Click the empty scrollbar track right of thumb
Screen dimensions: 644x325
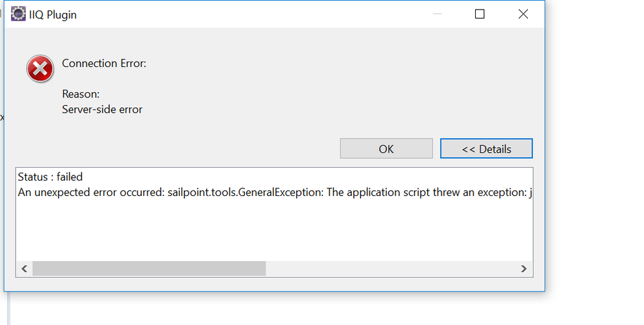coord(387,269)
